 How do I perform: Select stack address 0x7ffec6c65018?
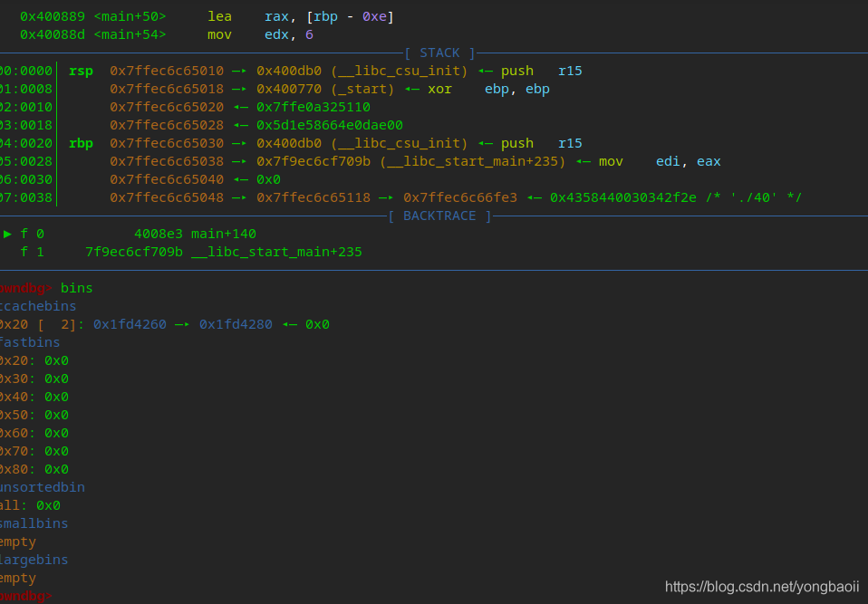(167, 89)
